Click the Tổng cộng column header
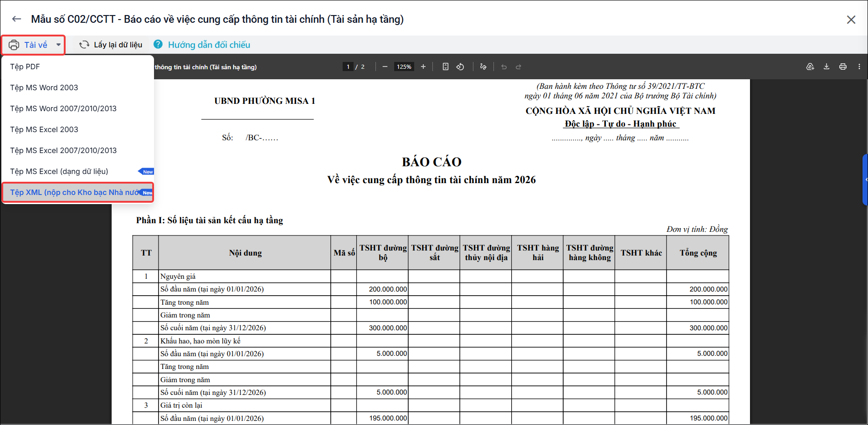The image size is (868, 425). 698,253
